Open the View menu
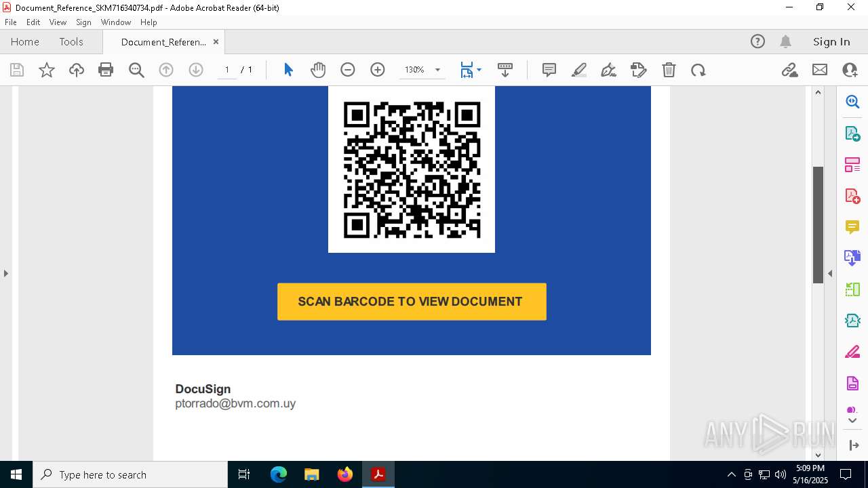Viewport: 868px width, 488px height. point(58,22)
